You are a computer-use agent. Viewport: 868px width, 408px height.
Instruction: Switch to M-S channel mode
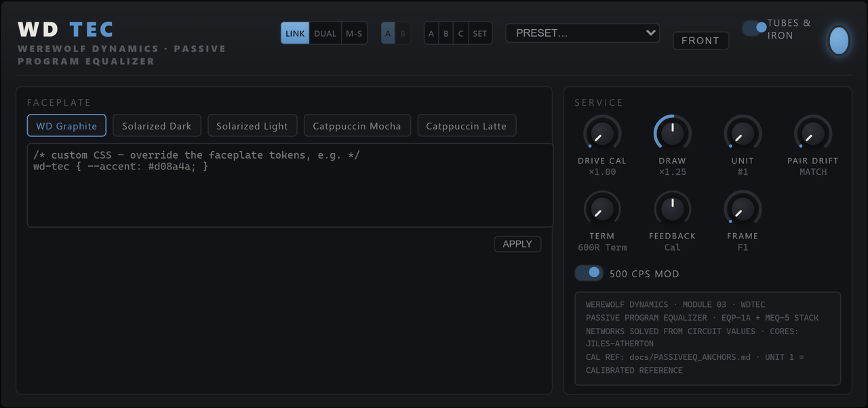tap(354, 33)
